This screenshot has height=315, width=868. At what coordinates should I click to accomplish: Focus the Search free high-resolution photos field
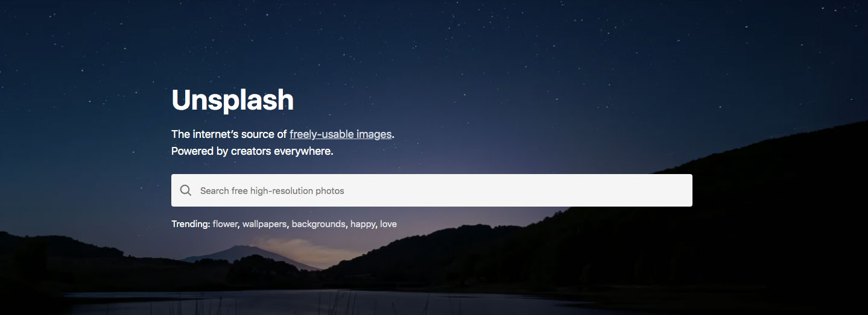tap(431, 190)
